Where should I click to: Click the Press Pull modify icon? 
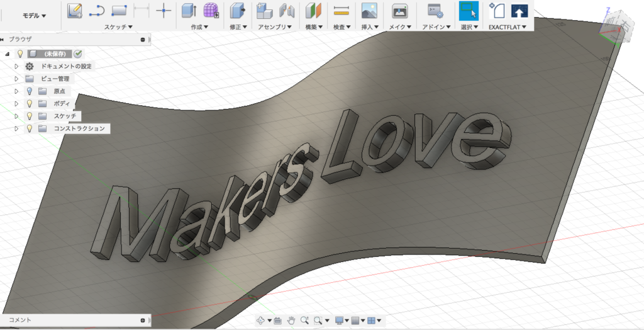(x=237, y=10)
